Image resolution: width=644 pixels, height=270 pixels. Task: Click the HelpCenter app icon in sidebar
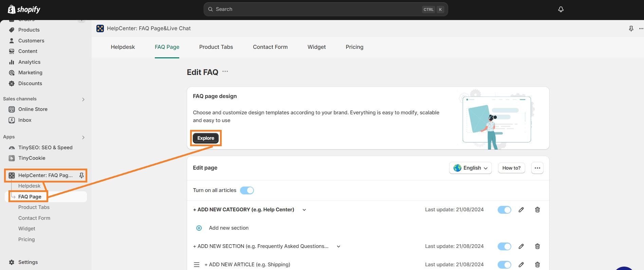[x=12, y=175]
